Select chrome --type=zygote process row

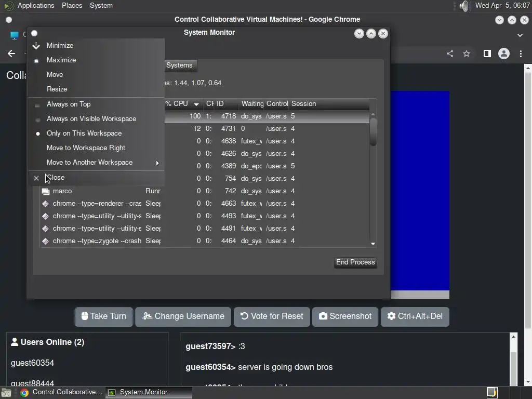point(204,241)
